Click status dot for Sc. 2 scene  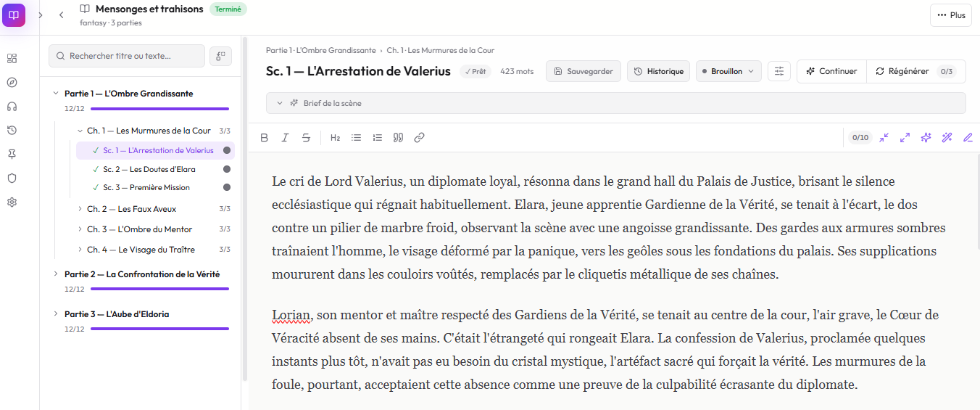(227, 169)
